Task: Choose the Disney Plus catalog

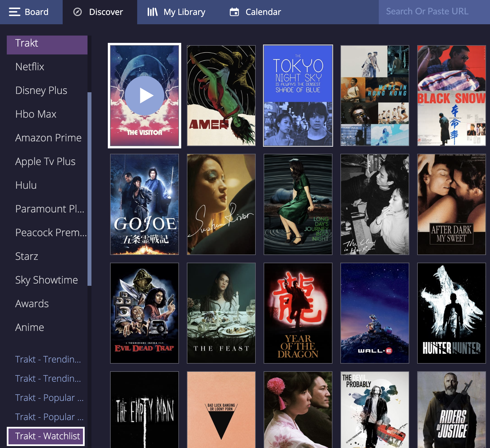Action: (47, 91)
